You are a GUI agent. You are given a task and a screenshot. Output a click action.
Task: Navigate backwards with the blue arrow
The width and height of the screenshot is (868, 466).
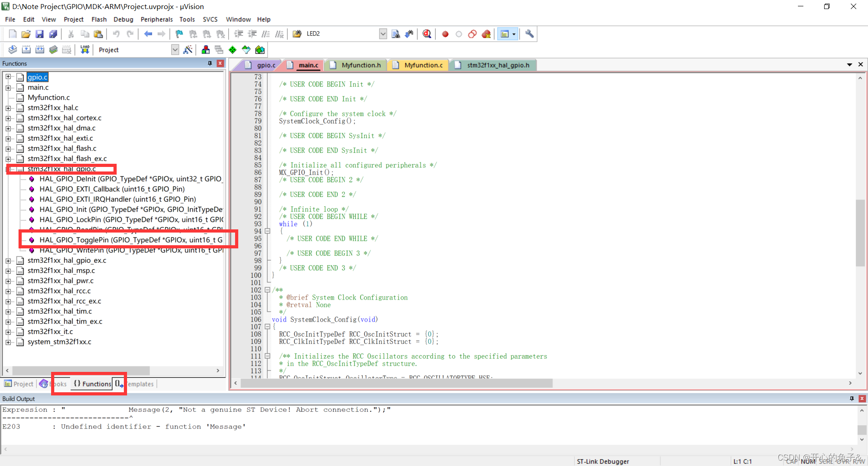tap(148, 34)
